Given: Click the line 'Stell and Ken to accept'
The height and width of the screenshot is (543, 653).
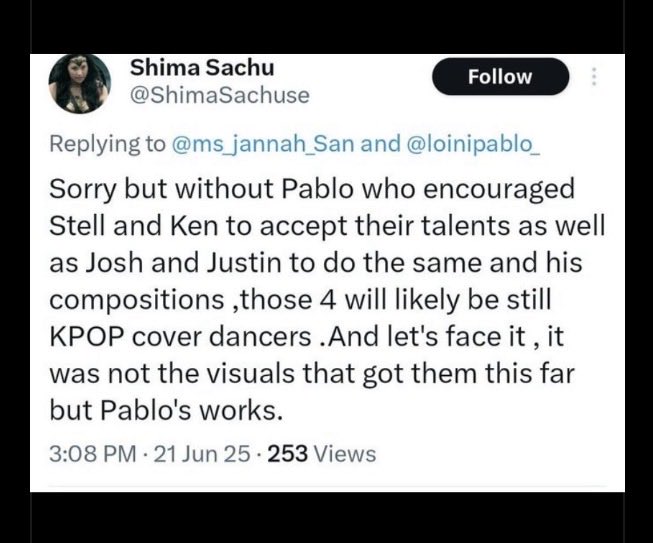Looking at the screenshot, I should 327,226.
